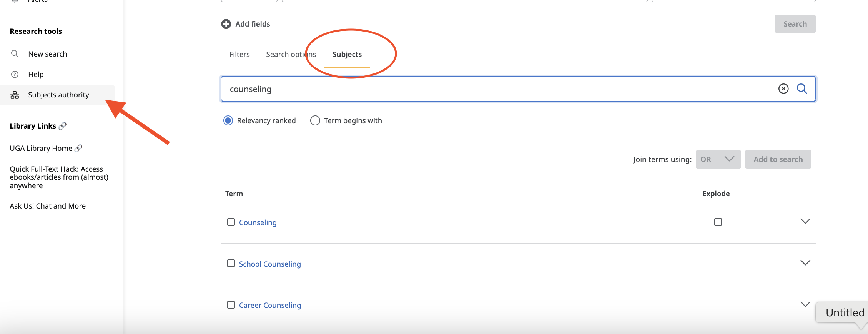Viewport: 868px width, 334px height.
Task: Click the New search magnifier icon
Action: tap(15, 54)
